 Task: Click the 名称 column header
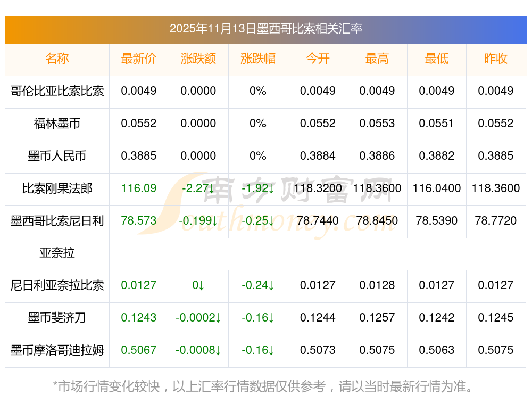coord(57,59)
